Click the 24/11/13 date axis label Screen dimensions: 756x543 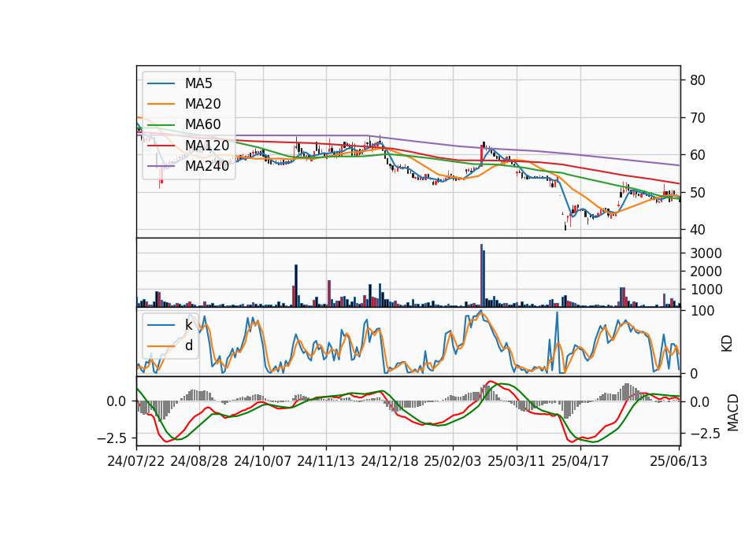(326, 461)
